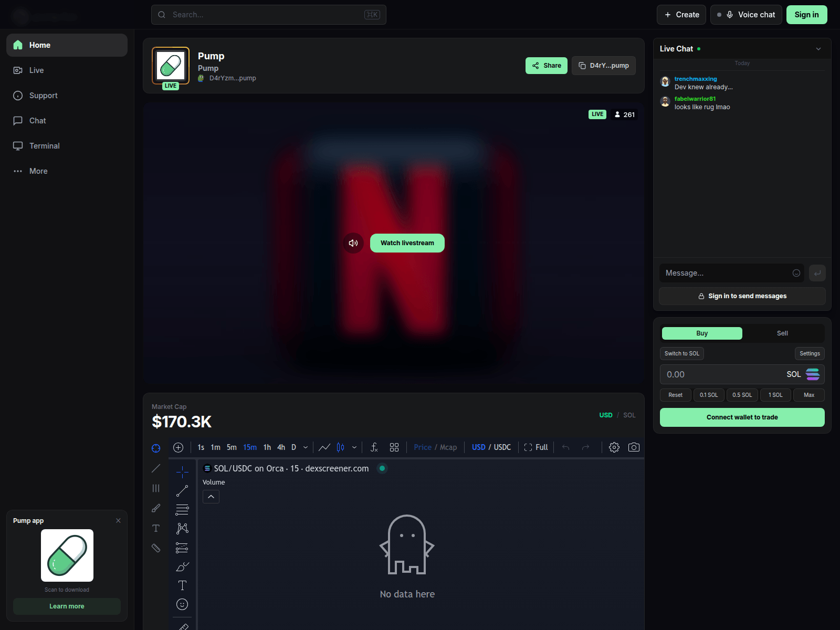Take chart snapshot with camera icon

[x=634, y=447]
